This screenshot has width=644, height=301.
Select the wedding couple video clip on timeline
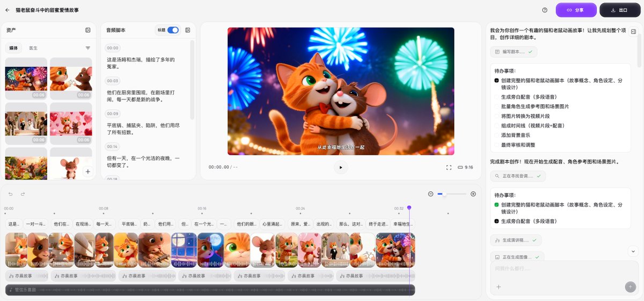335,250
